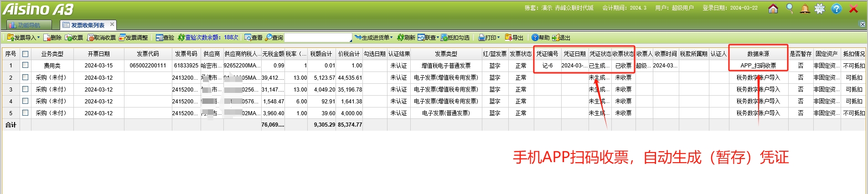
Task: Select invoice number cell 61833925
Action: point(186,66)
